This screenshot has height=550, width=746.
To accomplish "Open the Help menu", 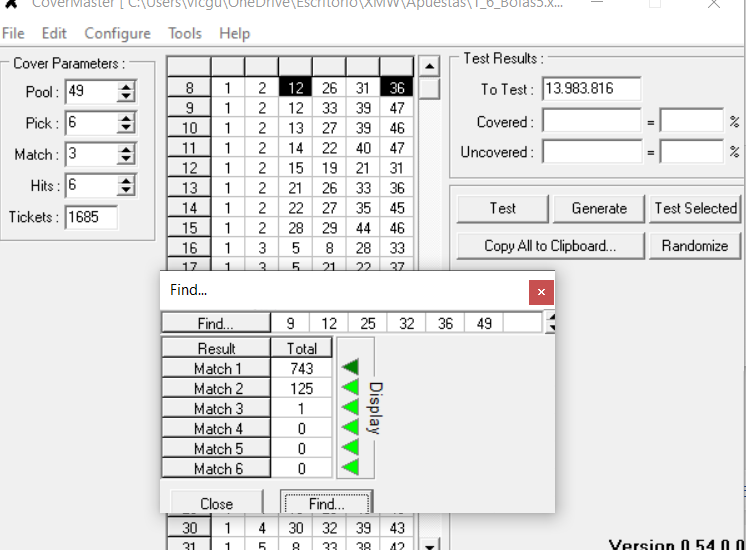I will [x=235, y=33].
